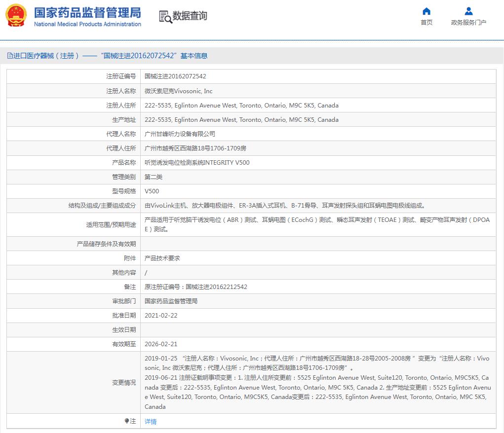
Task: Select registration number 国械注进20162072542 value
Action: (x=175, y=76)
